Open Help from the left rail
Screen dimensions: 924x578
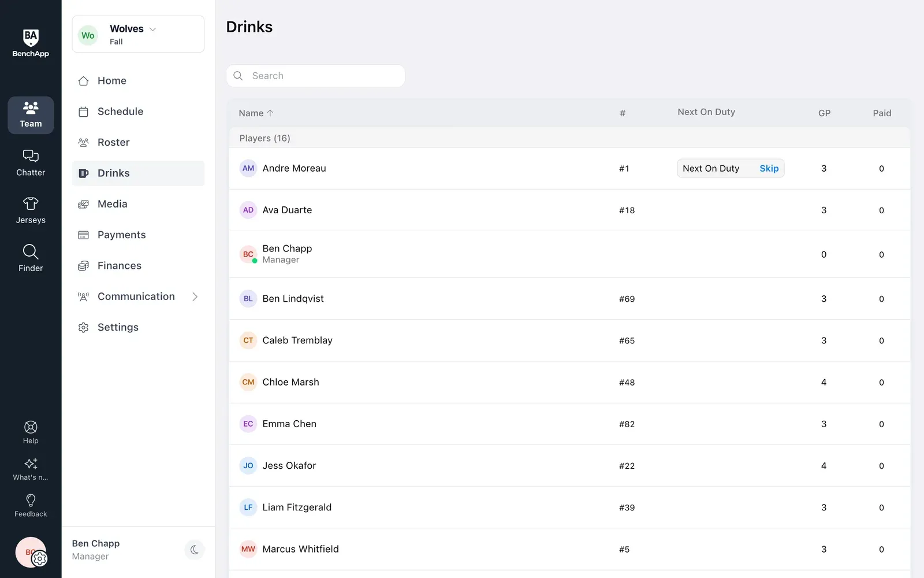[x=31, y=432]
